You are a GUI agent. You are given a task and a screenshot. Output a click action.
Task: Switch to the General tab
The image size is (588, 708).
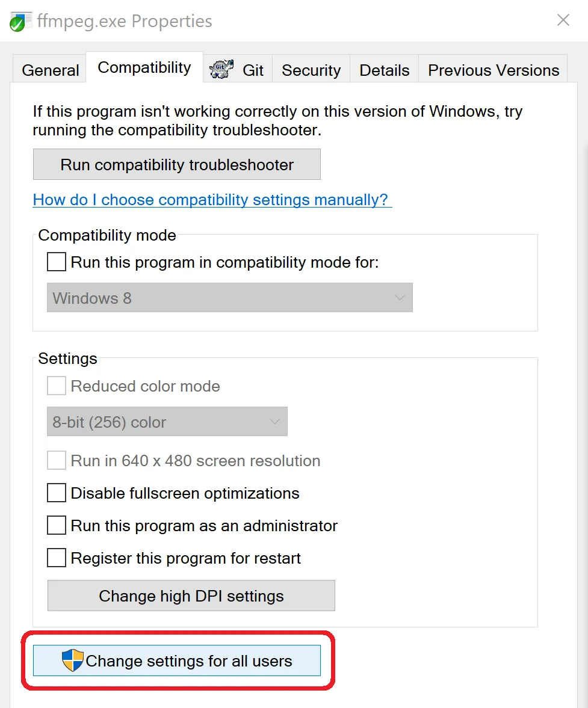(x=50, y=70)
